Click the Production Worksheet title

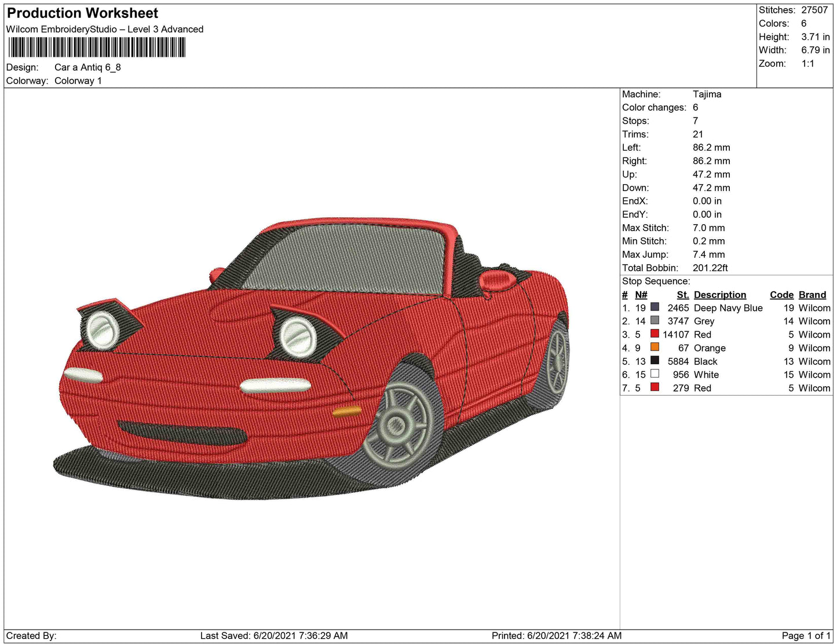pyautogui.click(x=82, y=13)
